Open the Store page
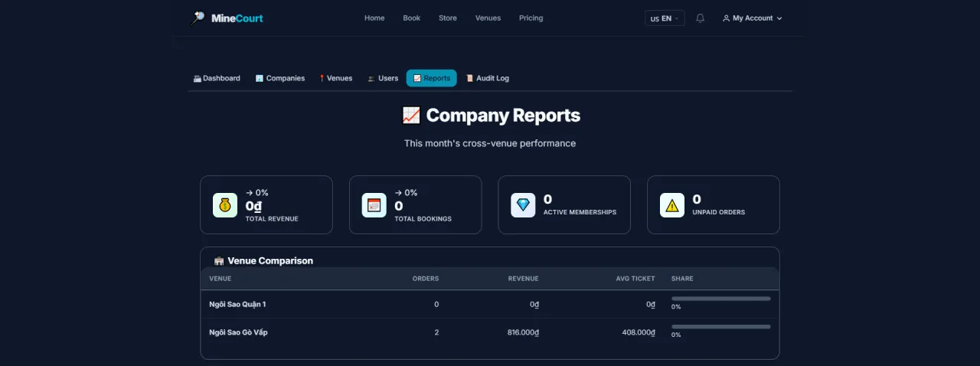This screenshot has height=366, width=980. (448, 18)
